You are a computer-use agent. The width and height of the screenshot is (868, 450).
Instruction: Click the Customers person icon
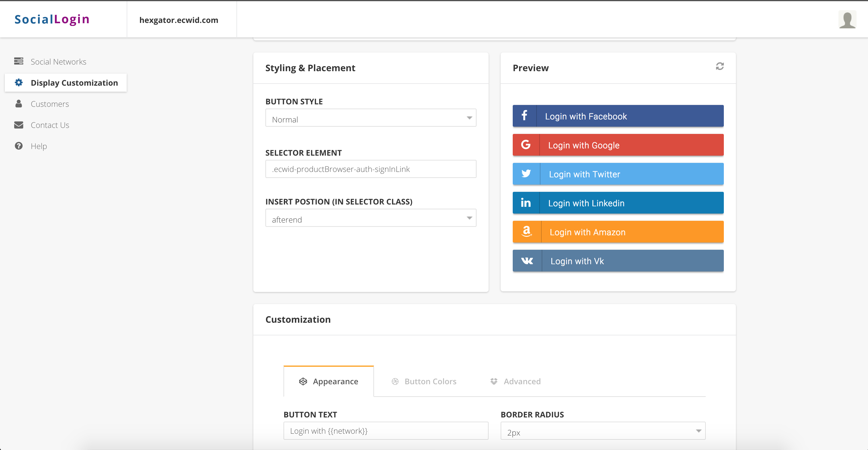[x=18, y=103]
